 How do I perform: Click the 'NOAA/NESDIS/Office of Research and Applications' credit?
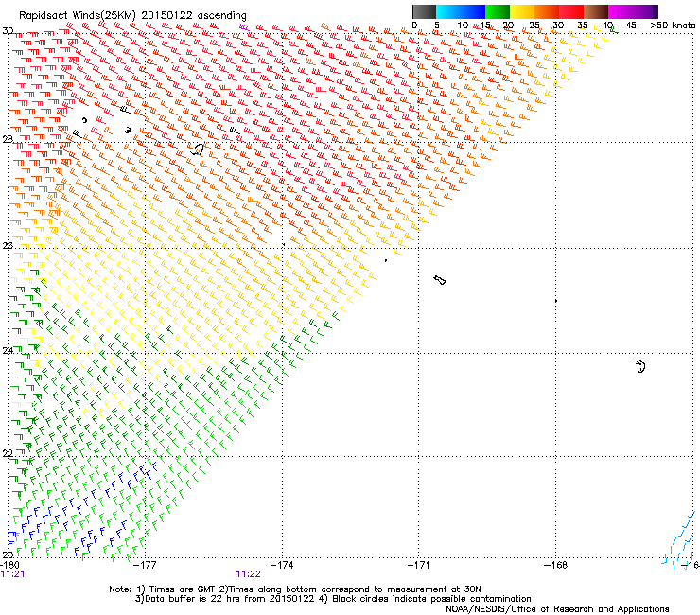pyautogui.click(x=557, y=609)
